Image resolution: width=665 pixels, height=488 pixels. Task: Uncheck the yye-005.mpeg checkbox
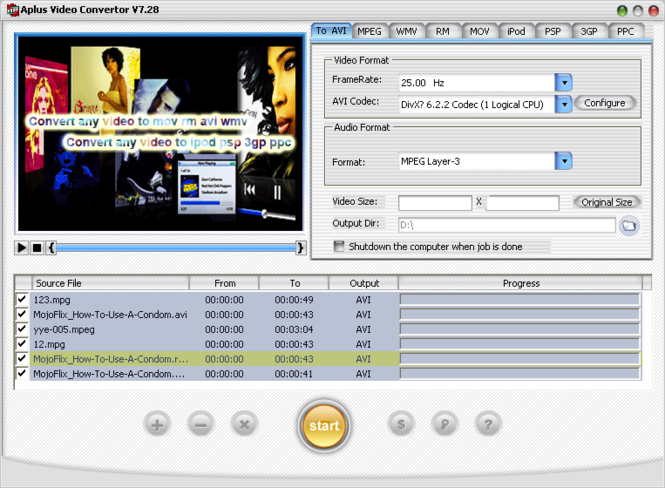coord(22,329)
